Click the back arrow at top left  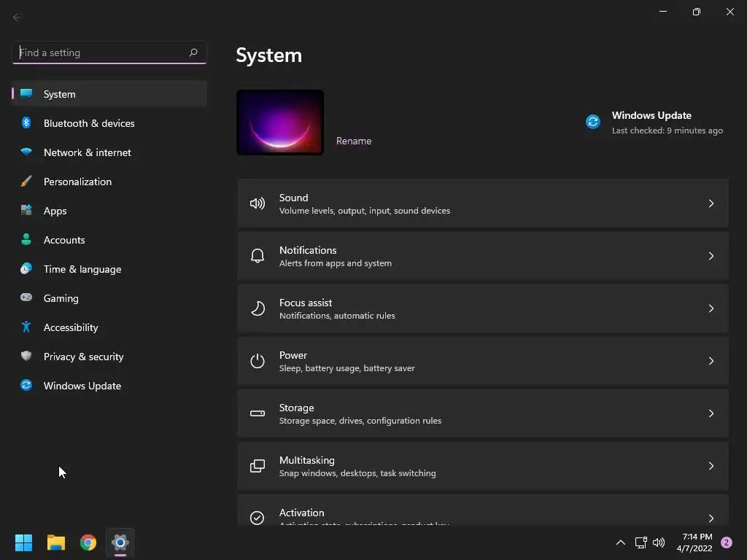tap(17, 17)
